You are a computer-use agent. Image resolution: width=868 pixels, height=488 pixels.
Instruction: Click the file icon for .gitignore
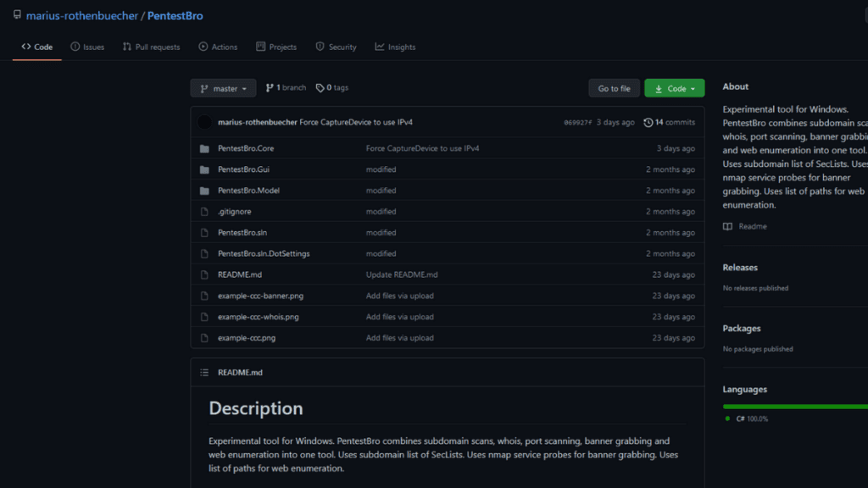pyautogui.click(x=204, y=211)
